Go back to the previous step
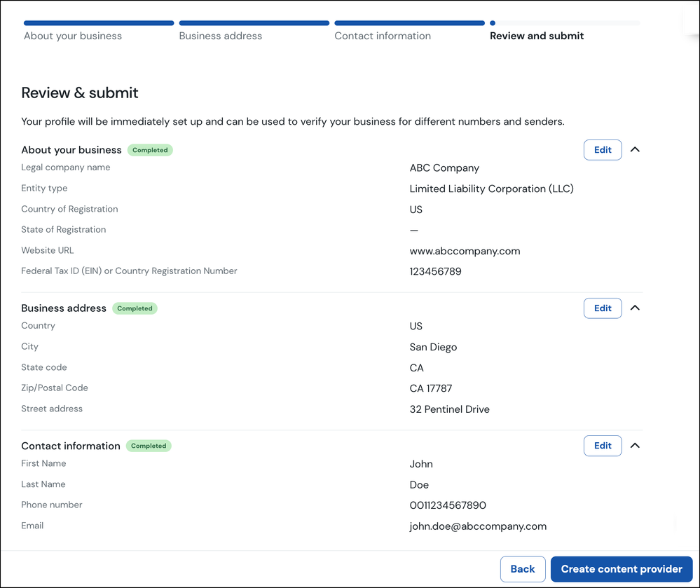Image resolution: width=700 pixels, height=588 pixels. pyautogui.click(x=523, y=569)
